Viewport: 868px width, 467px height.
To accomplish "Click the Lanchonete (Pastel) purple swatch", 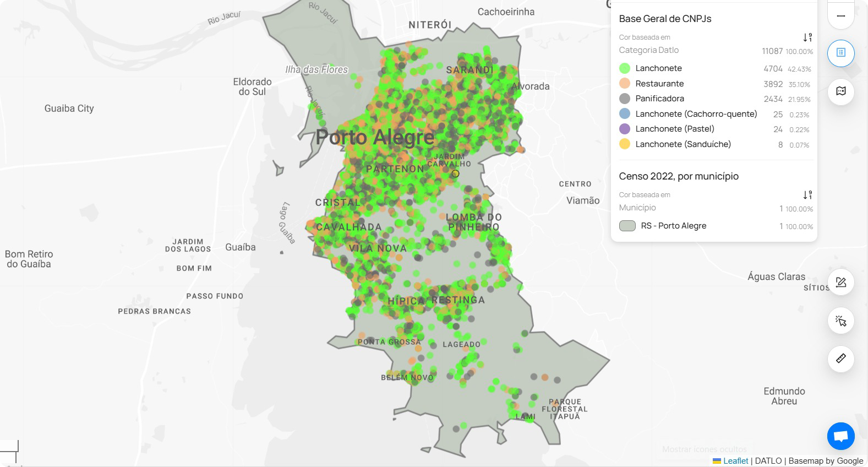I will (625, 129).
